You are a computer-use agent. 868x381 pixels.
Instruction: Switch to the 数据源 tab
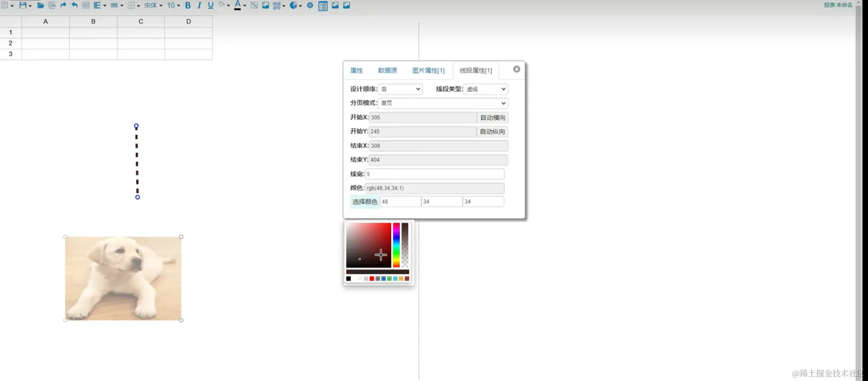(387, 70)
